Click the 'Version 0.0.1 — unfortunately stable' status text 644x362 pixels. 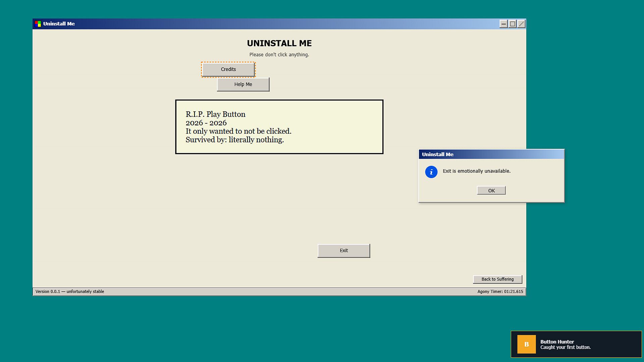point(70,292)
